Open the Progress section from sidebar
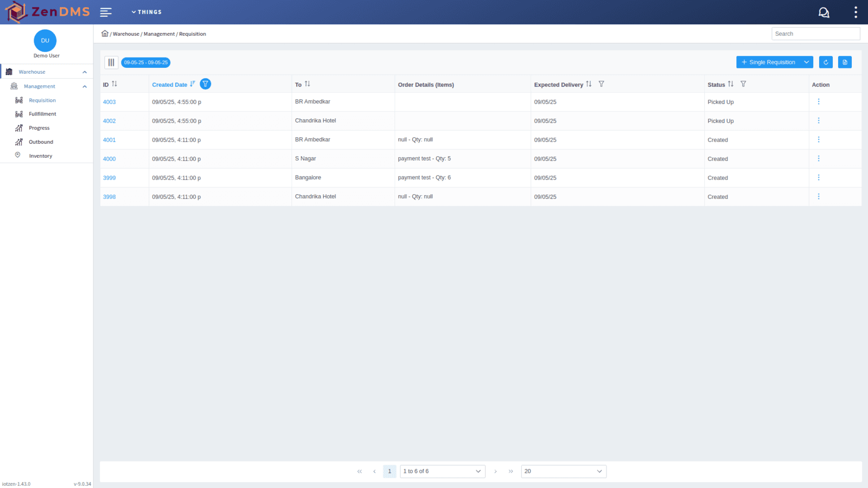This screenshot has width=868, height=488. coord(39,127)
